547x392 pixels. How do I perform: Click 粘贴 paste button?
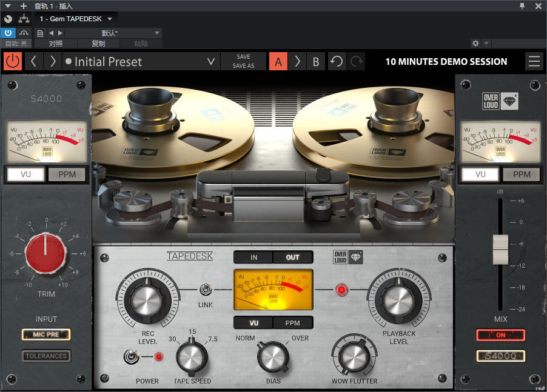(141, 44)
